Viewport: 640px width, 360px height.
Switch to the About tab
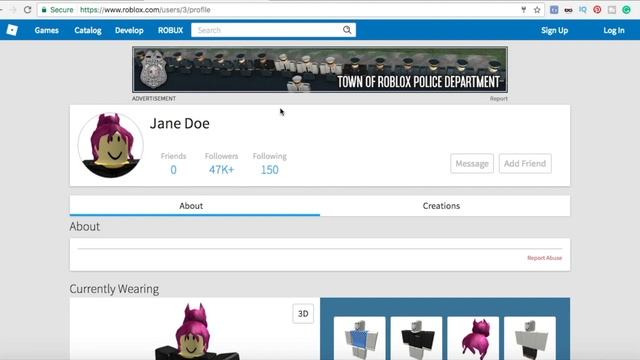click(195, 206)
